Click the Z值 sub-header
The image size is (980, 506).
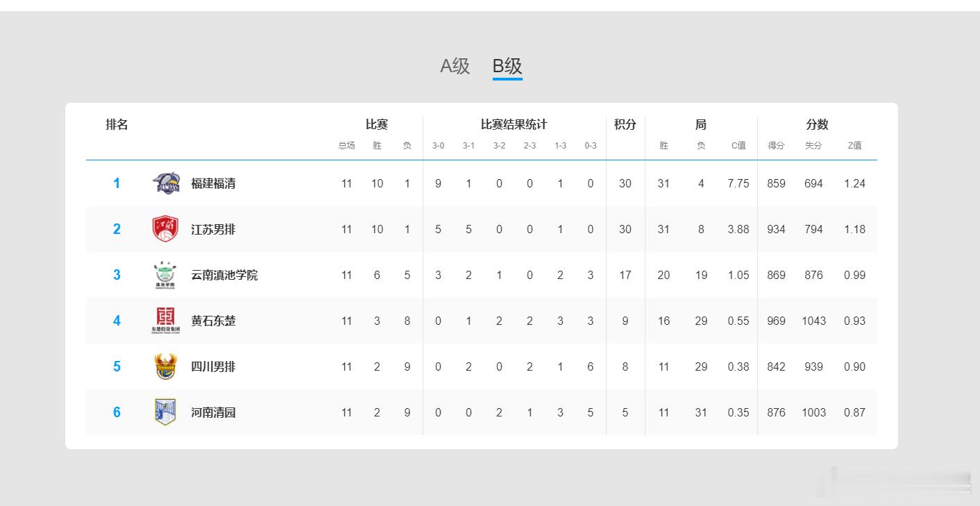854,146
